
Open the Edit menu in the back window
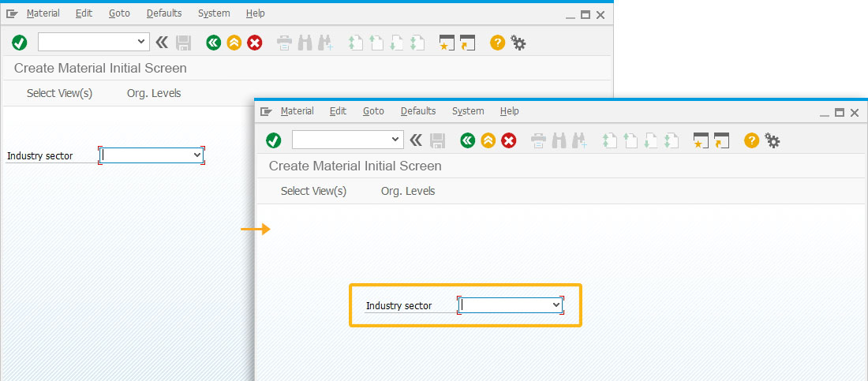(84, 13)
